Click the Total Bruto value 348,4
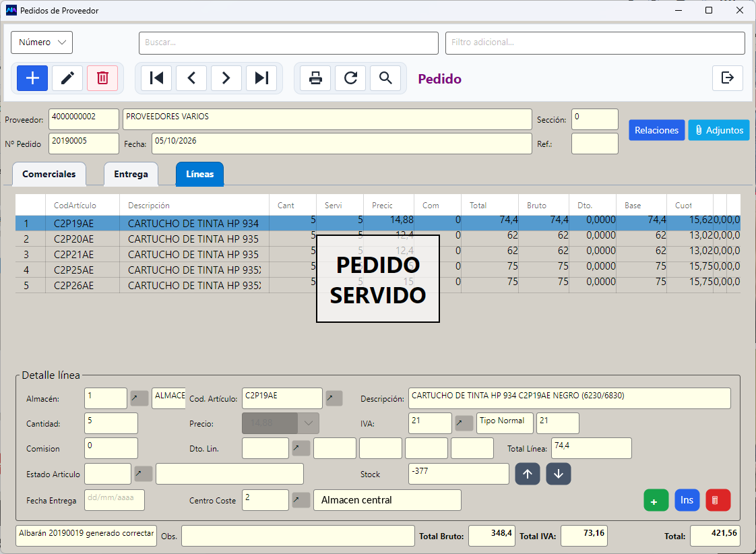756x554 pixels. tap(492, 536)
